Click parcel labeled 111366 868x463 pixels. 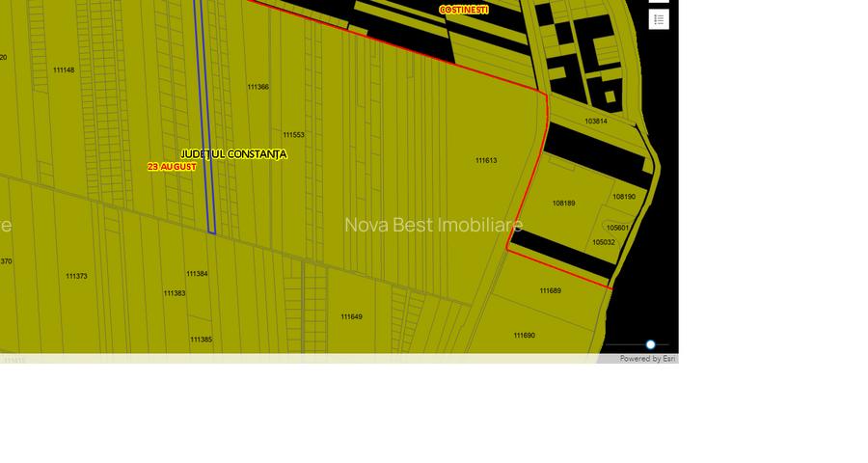pyautogui.click(x=258, y=88)
